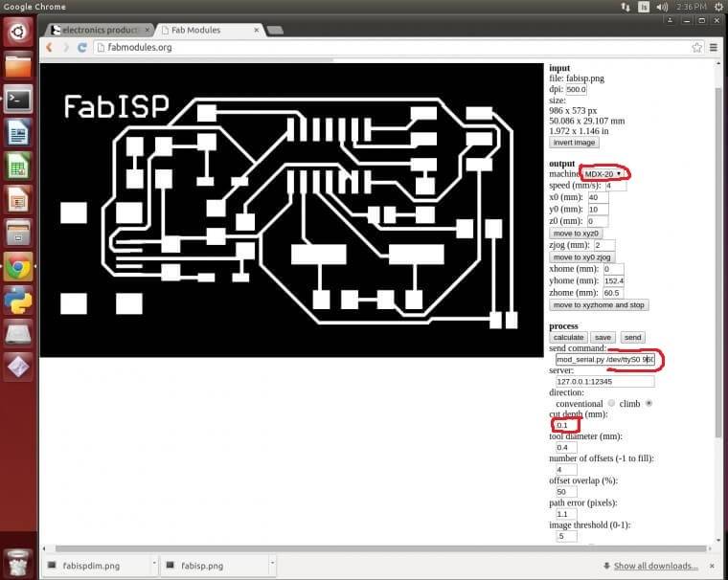Open the machine MDX-20 dropdown
Image resolution: width=728 pixels, height=580 pixels.
click(603, 173)
